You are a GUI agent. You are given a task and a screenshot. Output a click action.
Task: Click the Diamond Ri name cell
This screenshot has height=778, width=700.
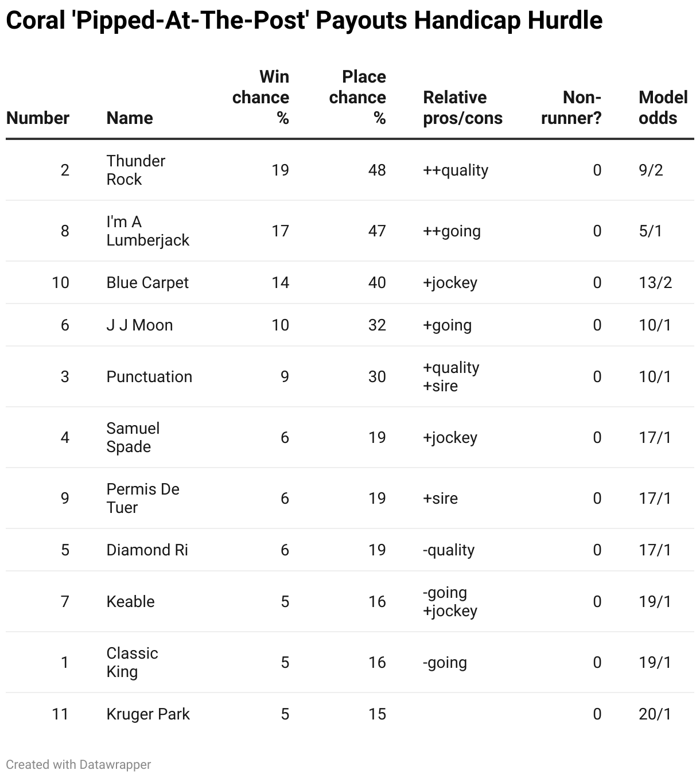pyautogui.click(x=147, y=550)
